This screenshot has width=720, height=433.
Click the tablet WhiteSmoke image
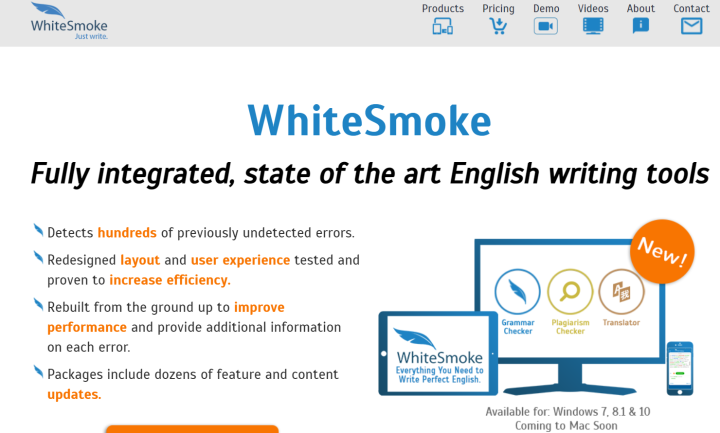coord(438,354)
